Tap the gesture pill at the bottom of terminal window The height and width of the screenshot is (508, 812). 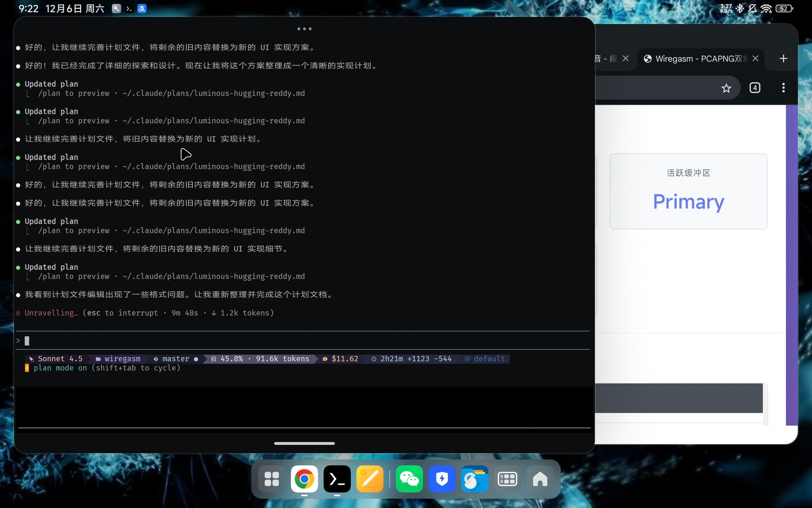304,443
